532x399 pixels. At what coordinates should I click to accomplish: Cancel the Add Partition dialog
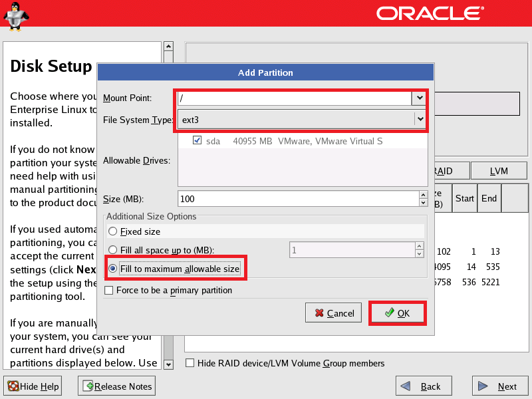(334, 313)
